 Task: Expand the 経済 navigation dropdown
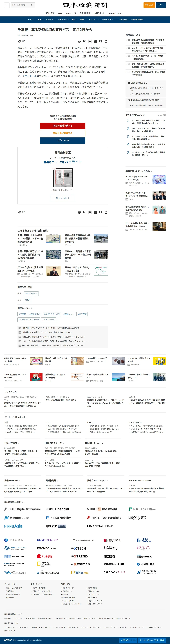pos(74,20)
